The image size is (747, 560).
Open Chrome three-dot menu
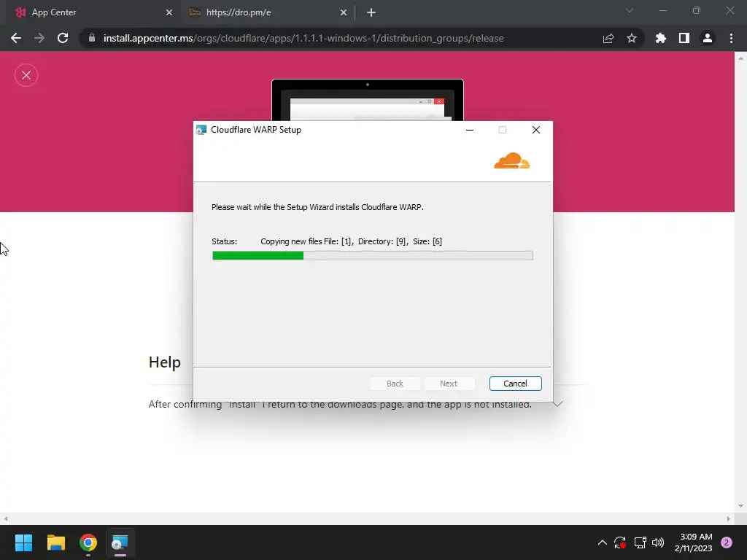(x=731, y=38)
